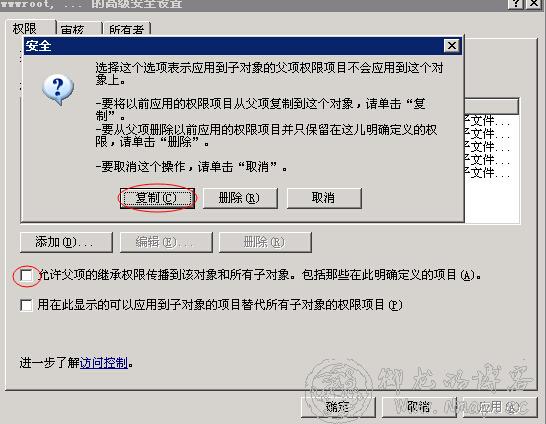
Task: Choose 删除(R) in the 安全 dialog
Action: (x=240, y=198)
